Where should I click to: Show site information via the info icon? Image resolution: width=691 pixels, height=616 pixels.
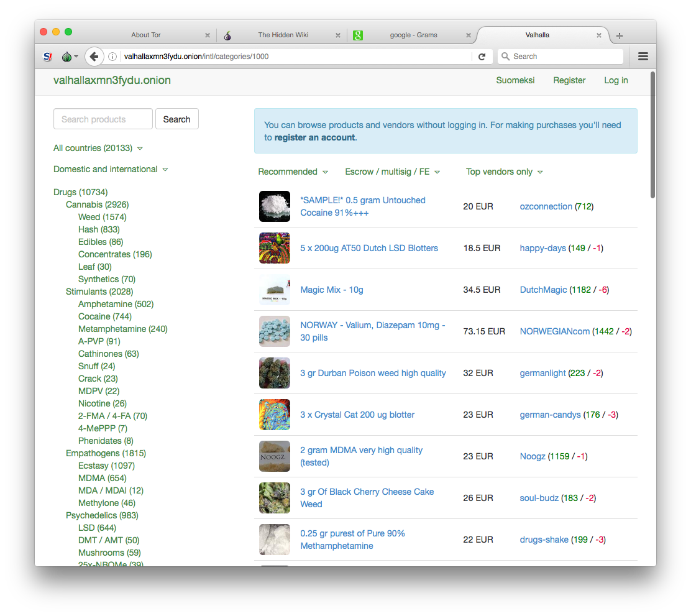tap(112, 57)
